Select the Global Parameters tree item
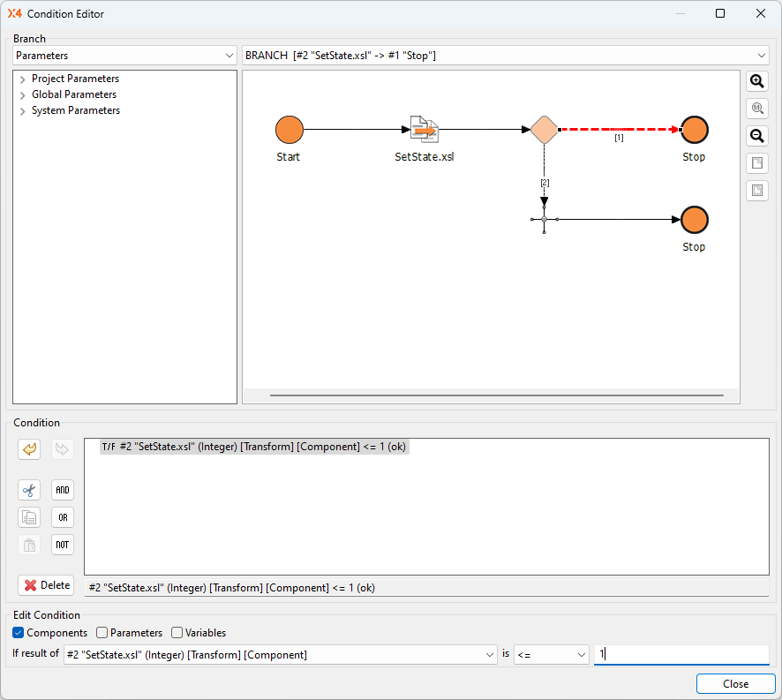Viewport: 782px width, 700px height. click(x=74, y=94)
